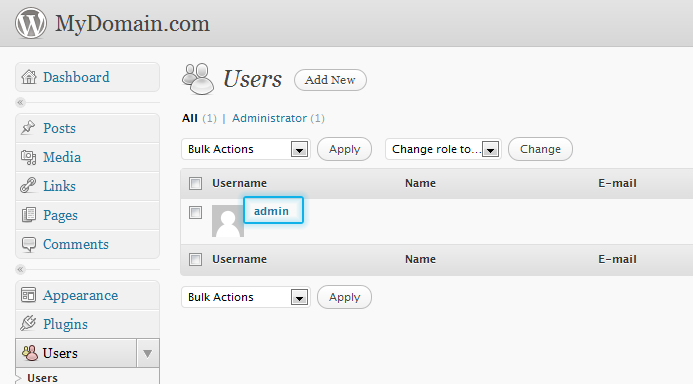Tick the checkbox for the admin user
Viewport: 693px width, 384px height.
(195, 212)
